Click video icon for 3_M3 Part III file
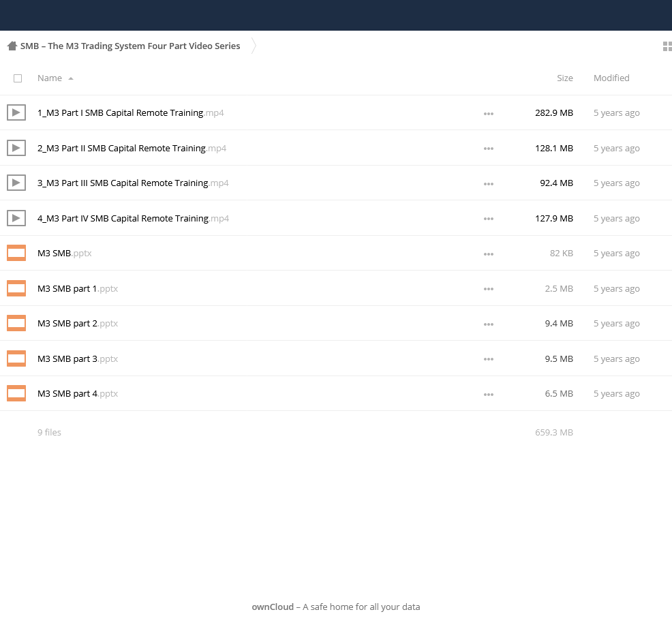 tap(16, 183)
